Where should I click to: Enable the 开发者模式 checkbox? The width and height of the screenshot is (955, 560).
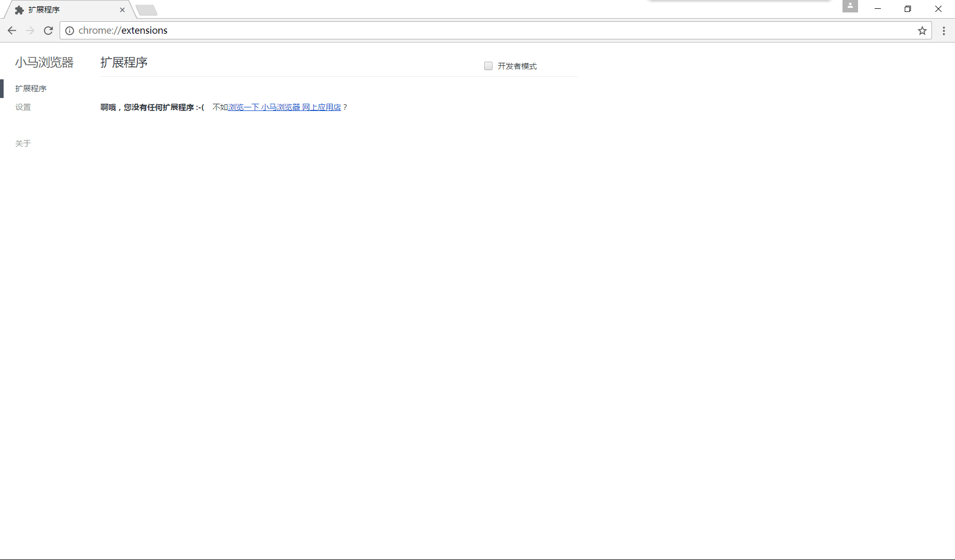click(488, 66)
